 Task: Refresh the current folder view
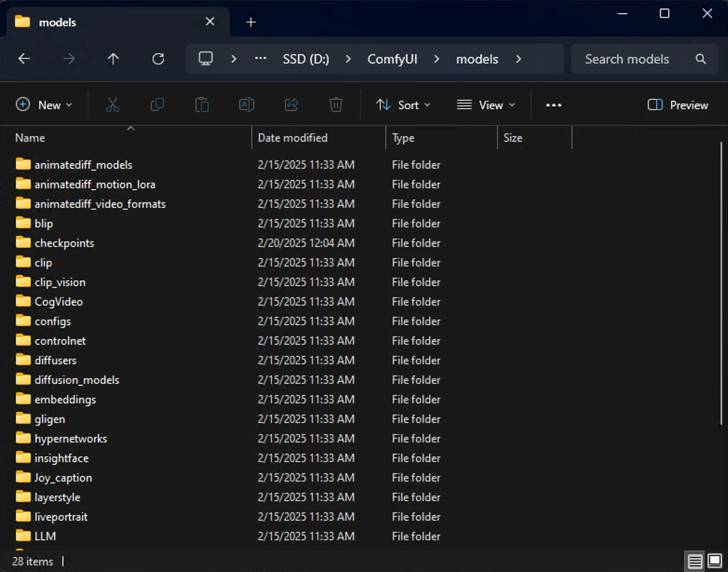(158, 59)
